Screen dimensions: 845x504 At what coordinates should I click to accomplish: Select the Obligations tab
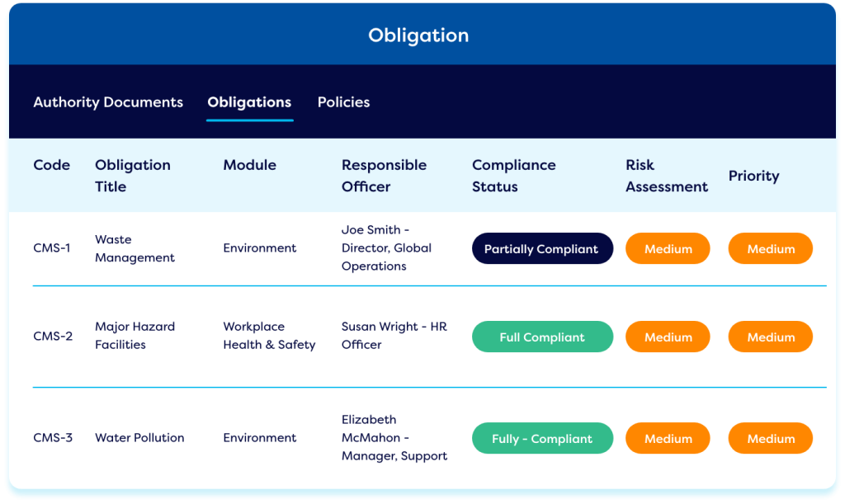(x=249, y=102)
